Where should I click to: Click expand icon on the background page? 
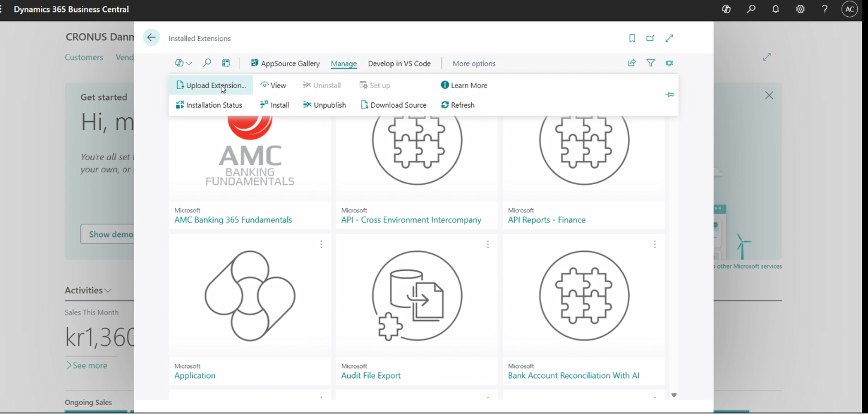767,57
